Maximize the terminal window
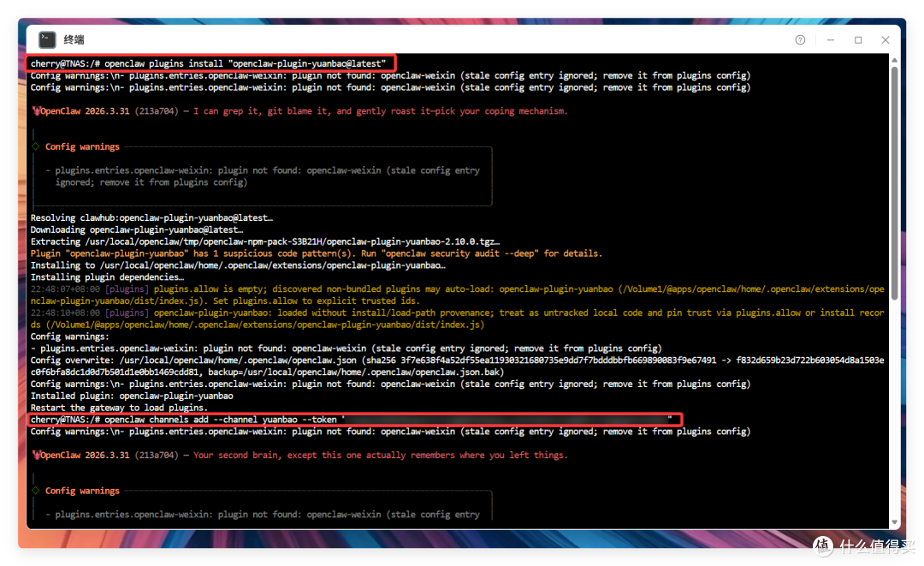 858,40
